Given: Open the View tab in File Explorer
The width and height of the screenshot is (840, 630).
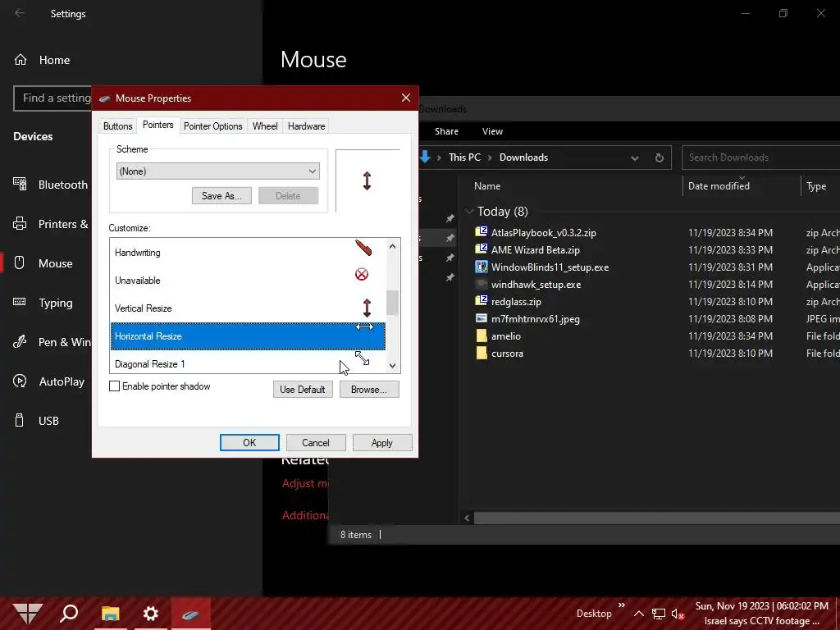Looking at the screenshot, I should tap(492, 131).
